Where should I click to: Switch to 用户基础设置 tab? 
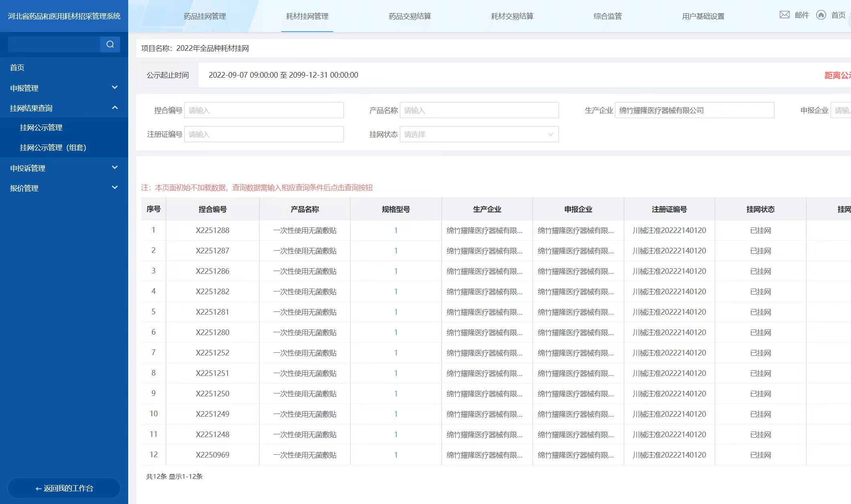(703, 16)
